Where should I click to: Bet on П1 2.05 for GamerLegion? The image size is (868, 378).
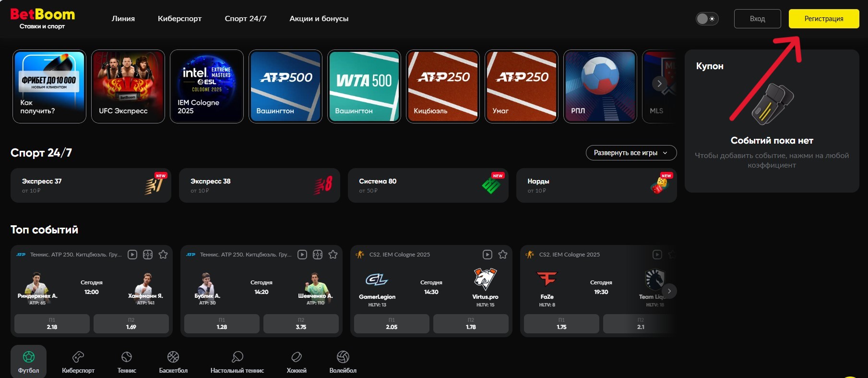pos(392,324)
